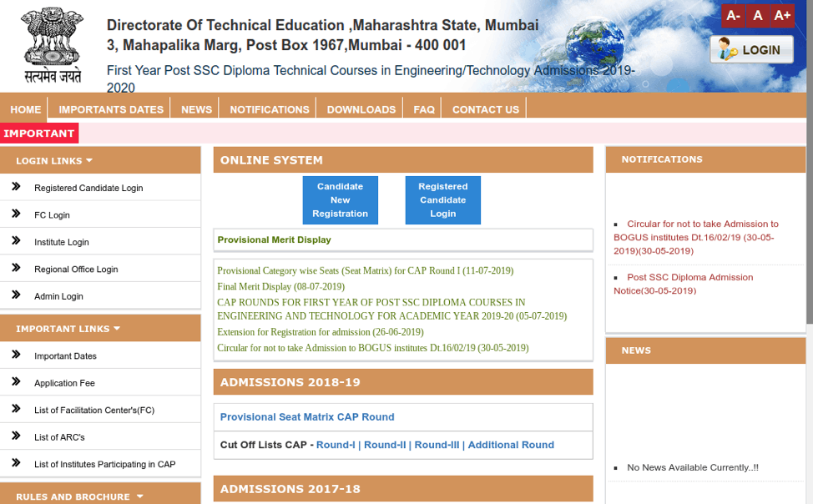Click blue Registered Candidate Login button

(442, 200)
